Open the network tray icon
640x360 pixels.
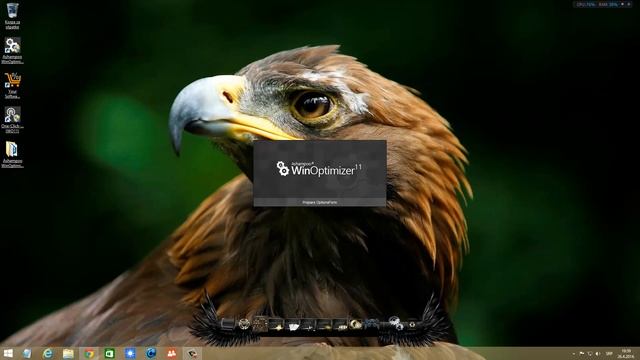(590, 353)
